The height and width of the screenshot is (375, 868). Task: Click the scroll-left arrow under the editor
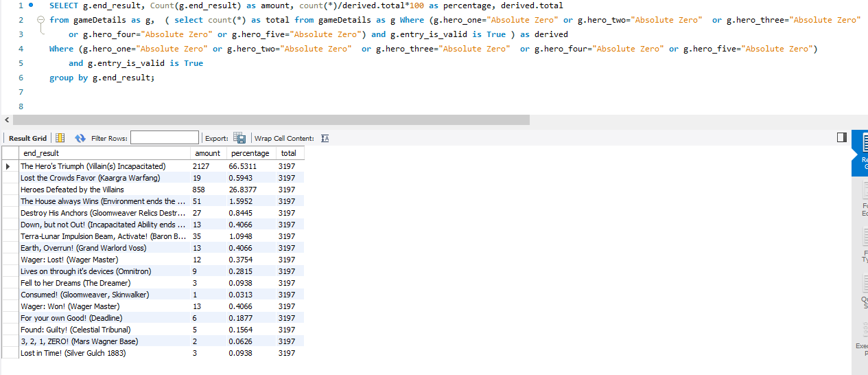tap(5, 120)
